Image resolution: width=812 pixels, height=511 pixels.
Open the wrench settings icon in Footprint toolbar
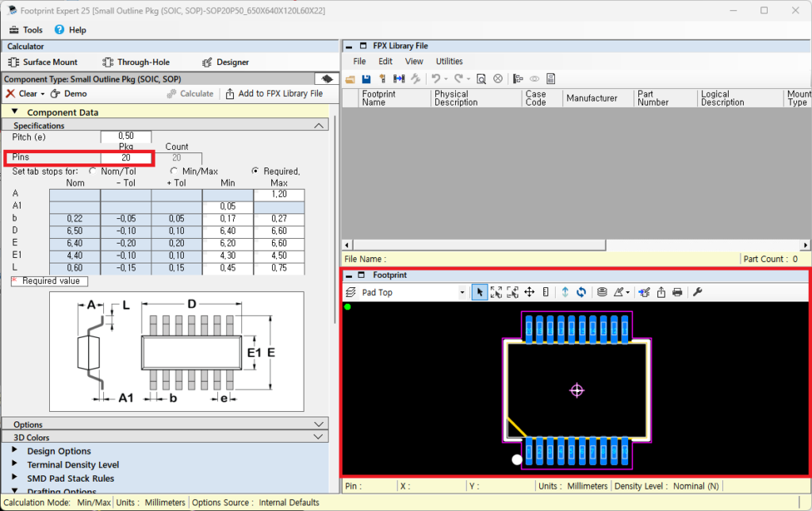click(x=698, y=292)
